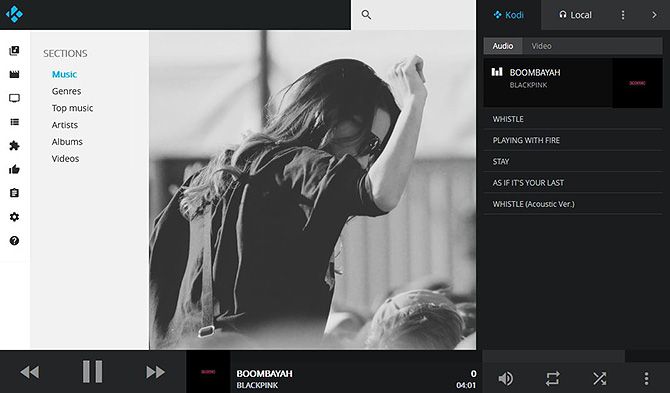The image size is (670, 393).
Task: Skip forward to next track
Action: coord(155,372)
